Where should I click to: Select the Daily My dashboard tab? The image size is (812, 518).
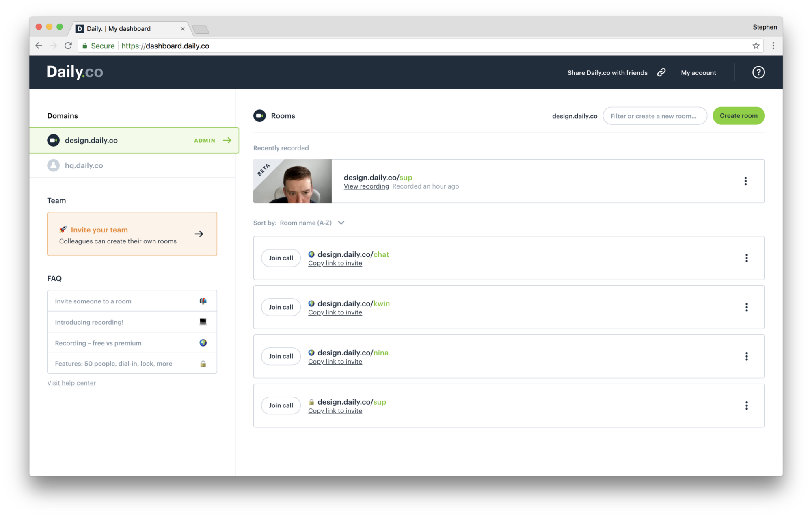point(130,28)
